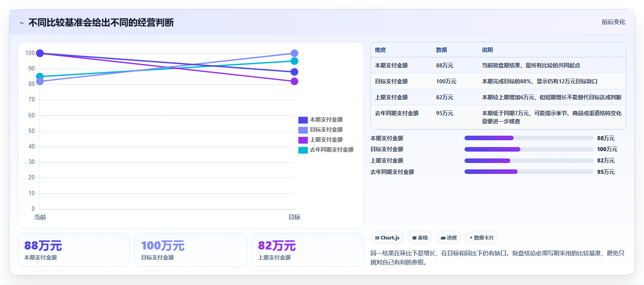Click the conclusion paragraph starting 同一结果在环比下是增长
This screenshot has height=285, width=644.
click(x=498, y=258)
